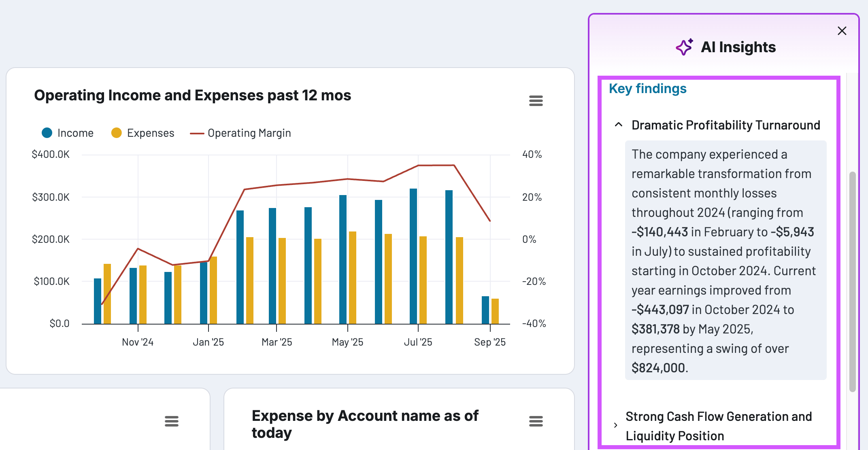868x450 pixels.
Task: Click the AI Insights sparkle icon
Action: pyautogui.click(x=684, y=47)
